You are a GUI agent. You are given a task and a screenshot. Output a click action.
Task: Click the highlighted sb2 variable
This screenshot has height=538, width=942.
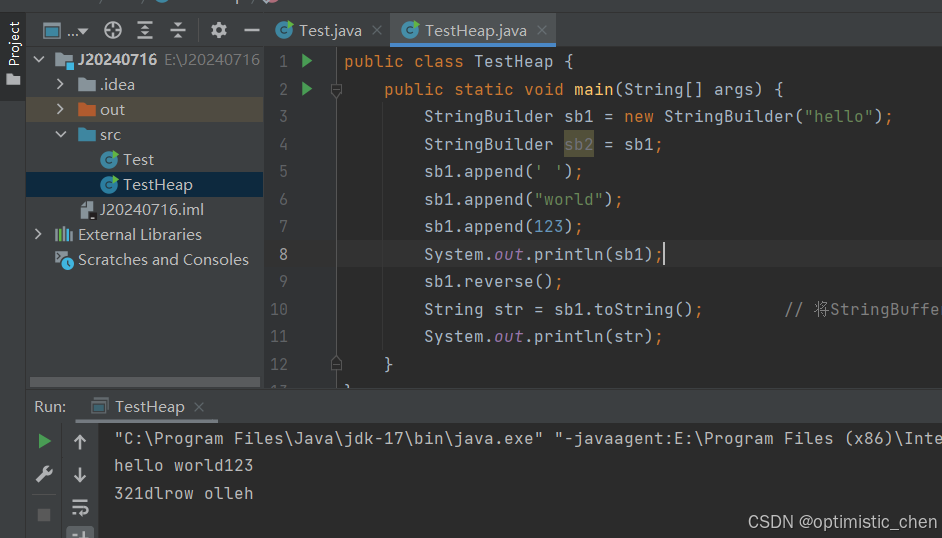(x=579, y=144)
